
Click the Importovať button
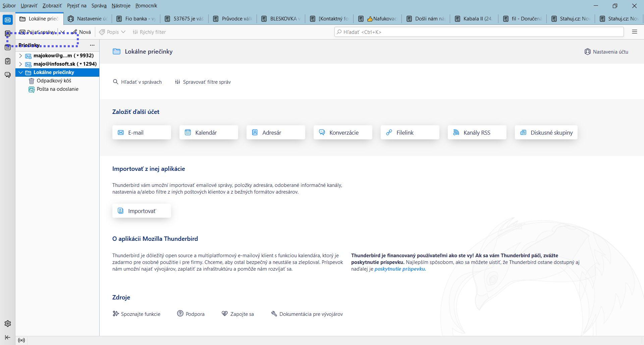coord(142,211)
